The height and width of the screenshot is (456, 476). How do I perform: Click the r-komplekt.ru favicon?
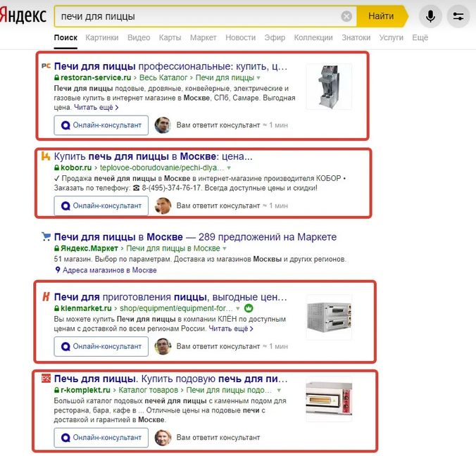[46, 378]
